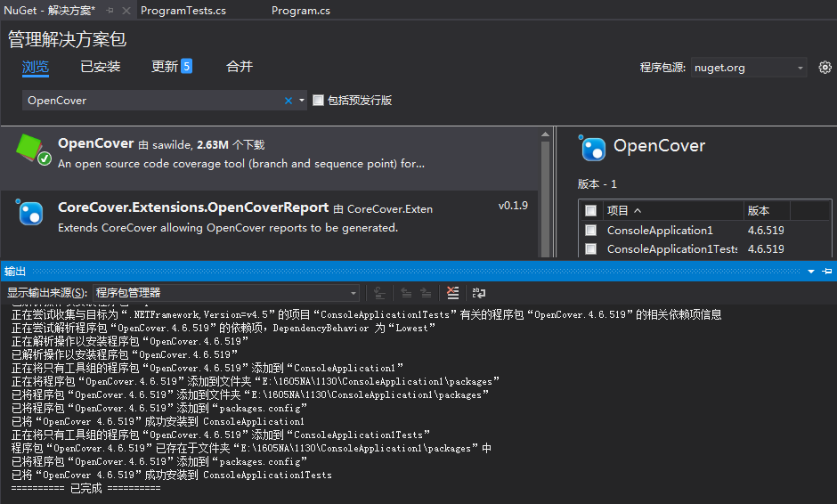This screenshot has height=504, width=837.
Task: Click the v0.1.9 version label
Action: point(513,206)
